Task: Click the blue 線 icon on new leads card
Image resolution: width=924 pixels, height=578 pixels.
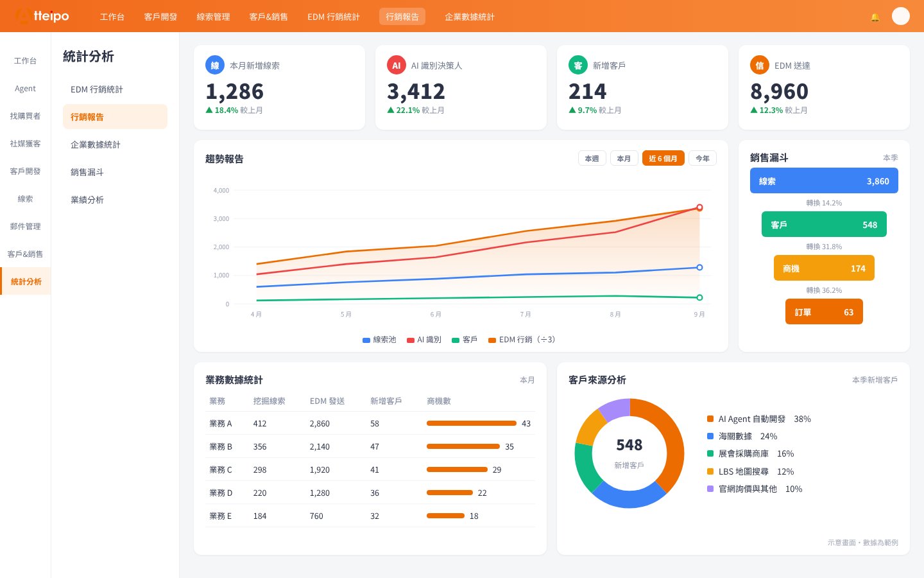Action: point(214,65)
